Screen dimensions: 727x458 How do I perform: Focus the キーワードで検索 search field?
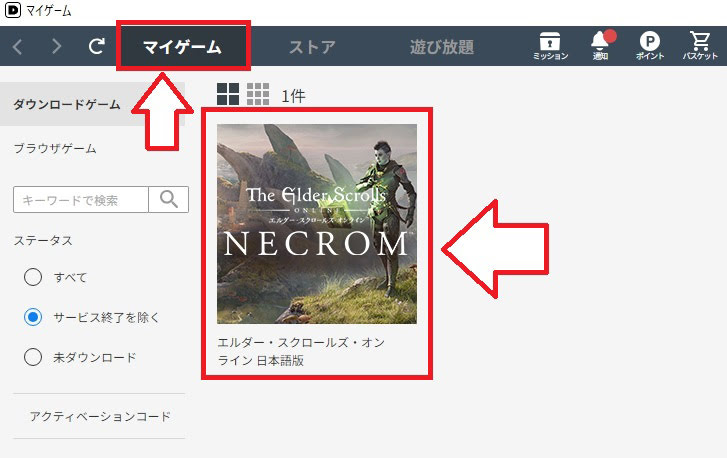[81, 199]
